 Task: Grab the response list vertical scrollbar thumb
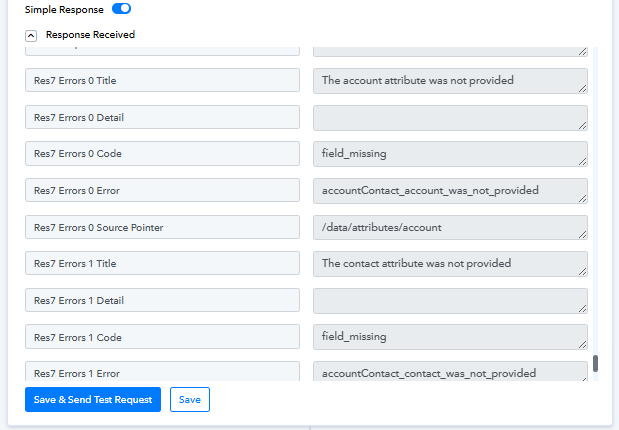pyautogui.click(x=595, y=363)
